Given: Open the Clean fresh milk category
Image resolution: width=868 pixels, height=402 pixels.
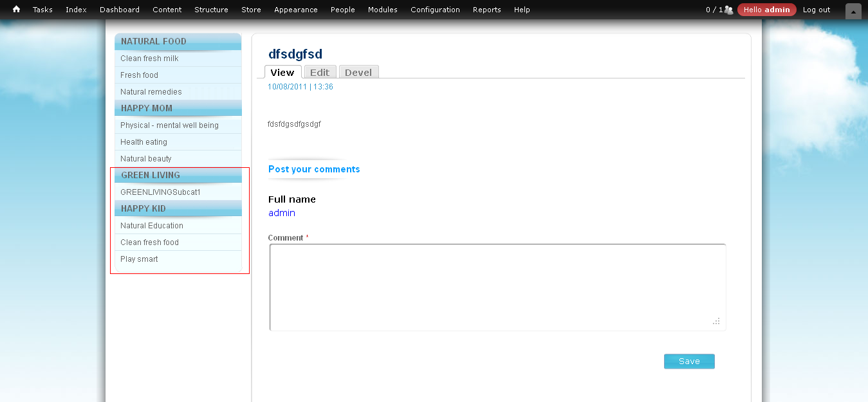Looking at the screenshot, I should [x=149, y=59].
